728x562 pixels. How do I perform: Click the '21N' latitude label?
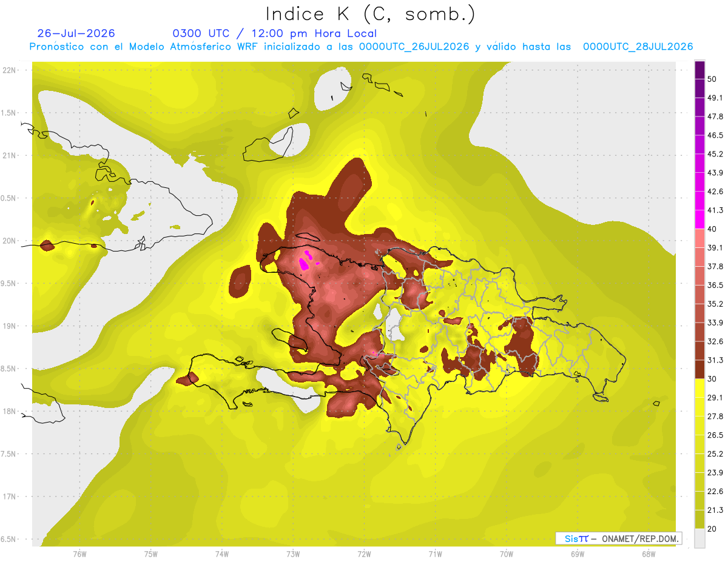[10, 156]
